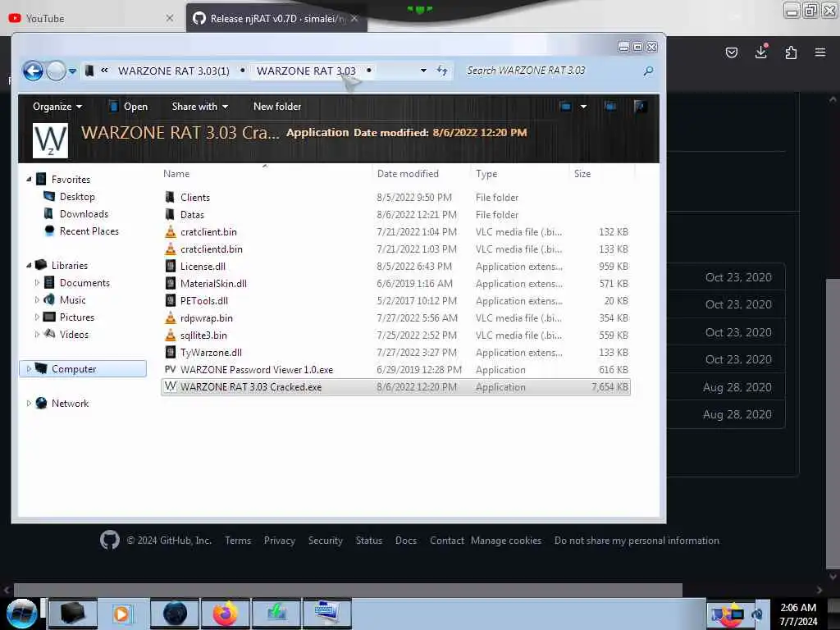Viewport: 840px width, 630px height.
Task: Expand the Music library
Action: coord(37,299)
